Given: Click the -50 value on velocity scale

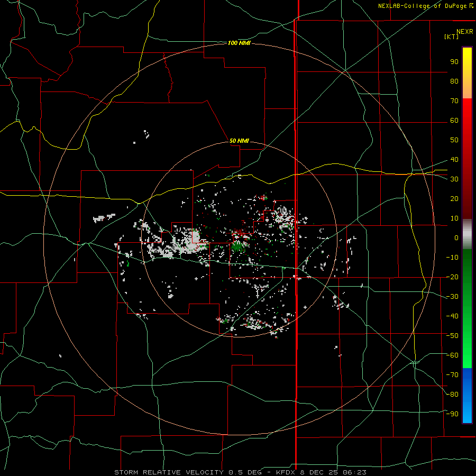Looking at the screenshot, I should coord(452,336).
